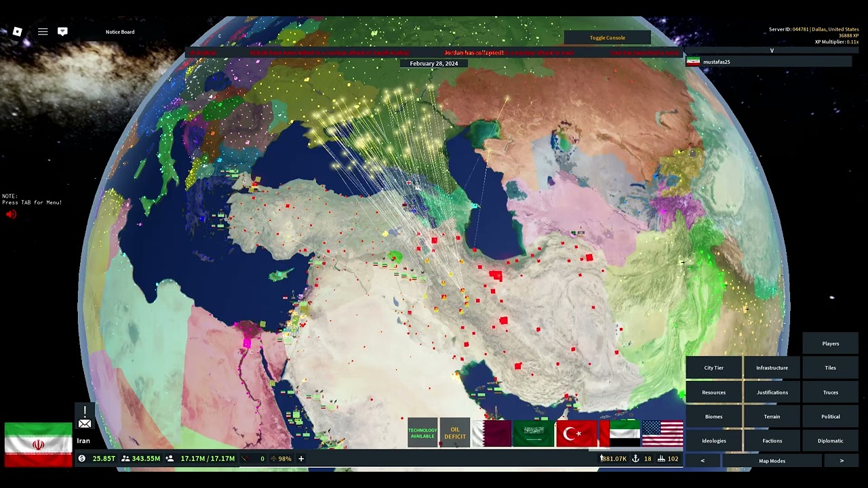
Task: Click the factory count icon
Action: 661,459
